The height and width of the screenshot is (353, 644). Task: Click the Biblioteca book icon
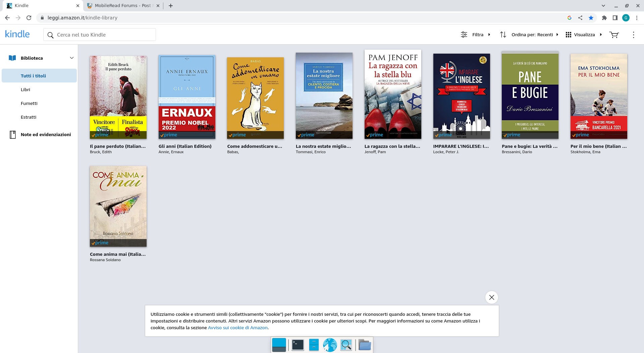[x=12, y=58]
